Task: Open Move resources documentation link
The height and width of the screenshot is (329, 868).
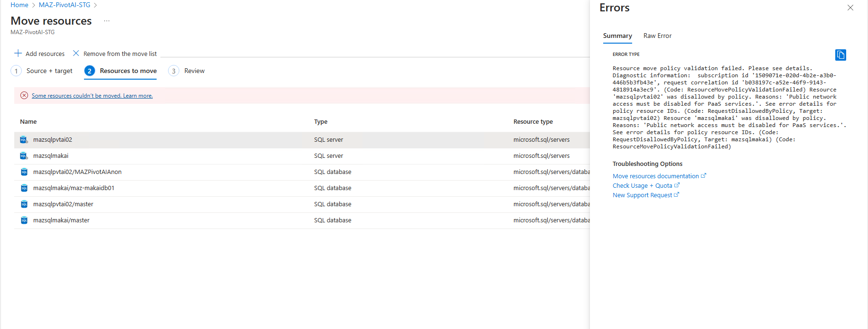Action: pyautogui.click(x=655, y=176)
